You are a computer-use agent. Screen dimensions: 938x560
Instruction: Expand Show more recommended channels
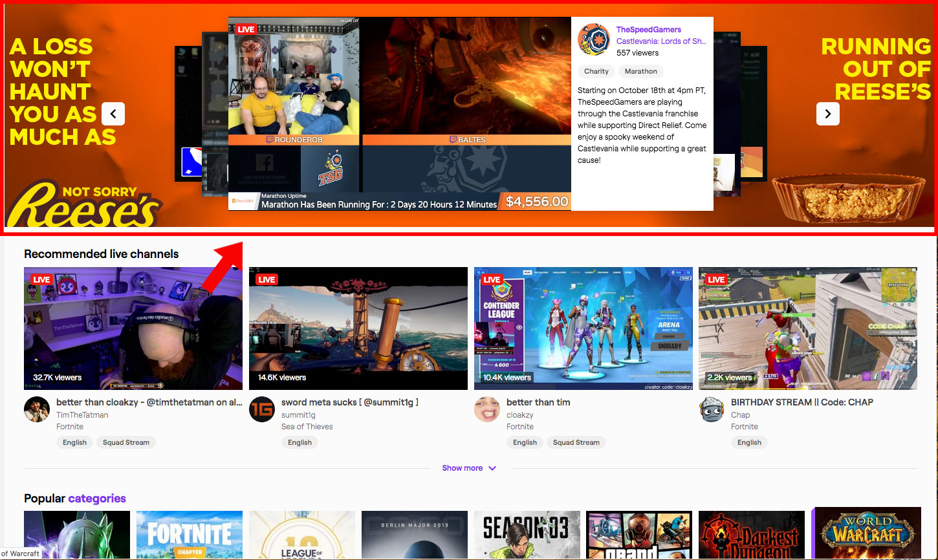tap(469, 468)
